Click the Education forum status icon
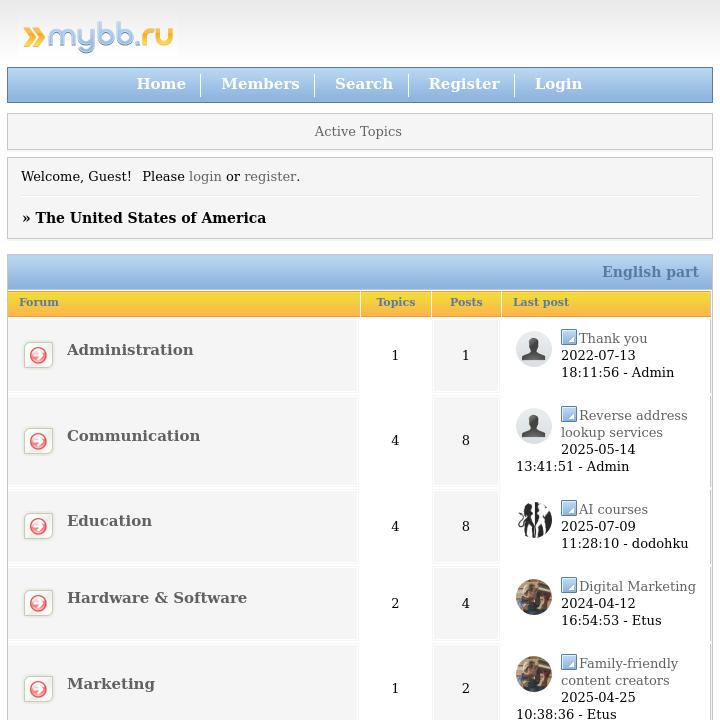 pyautogui.click(x=38, y=526)
